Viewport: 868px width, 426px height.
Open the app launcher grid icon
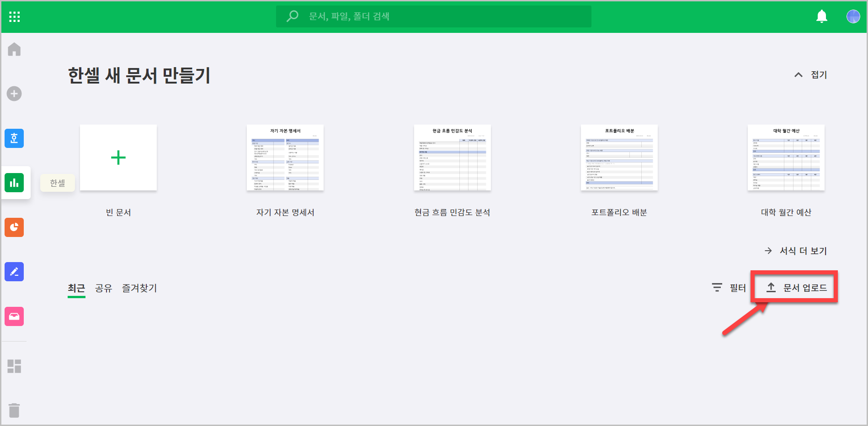coord(14,17)
